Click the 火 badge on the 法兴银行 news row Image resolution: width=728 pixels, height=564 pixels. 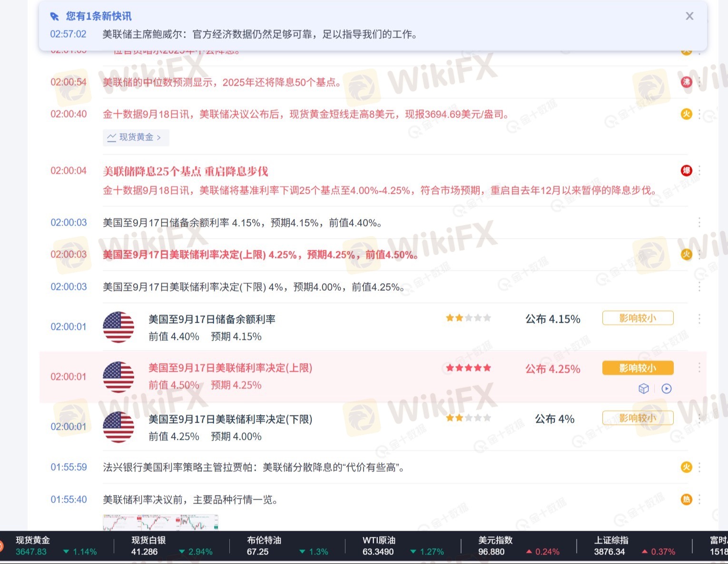pos(686,467)
